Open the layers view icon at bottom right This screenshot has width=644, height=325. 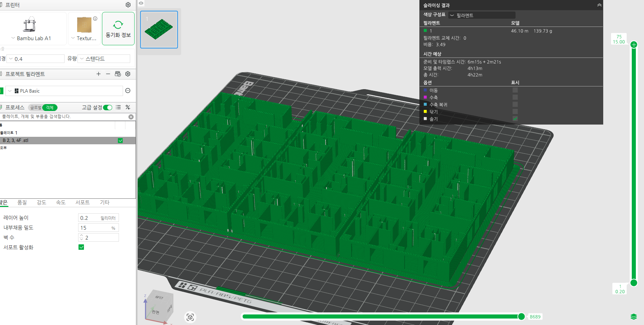click(x=633, y=316)
